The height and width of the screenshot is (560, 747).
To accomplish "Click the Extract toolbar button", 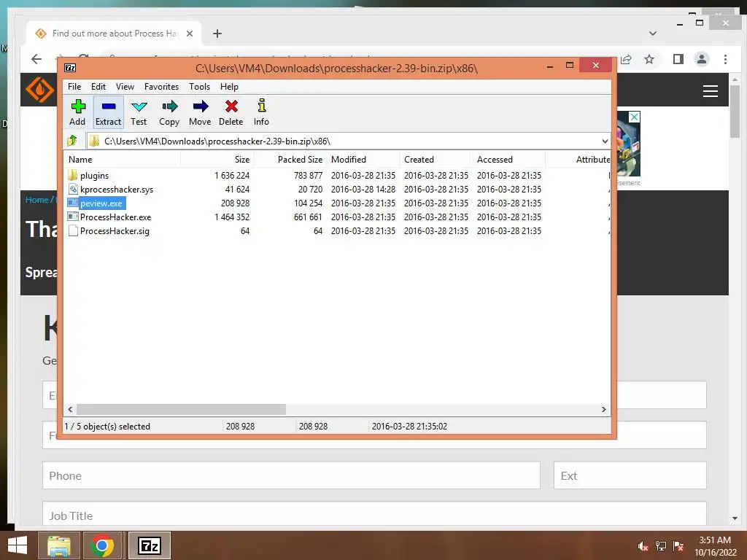I will 108,112.
